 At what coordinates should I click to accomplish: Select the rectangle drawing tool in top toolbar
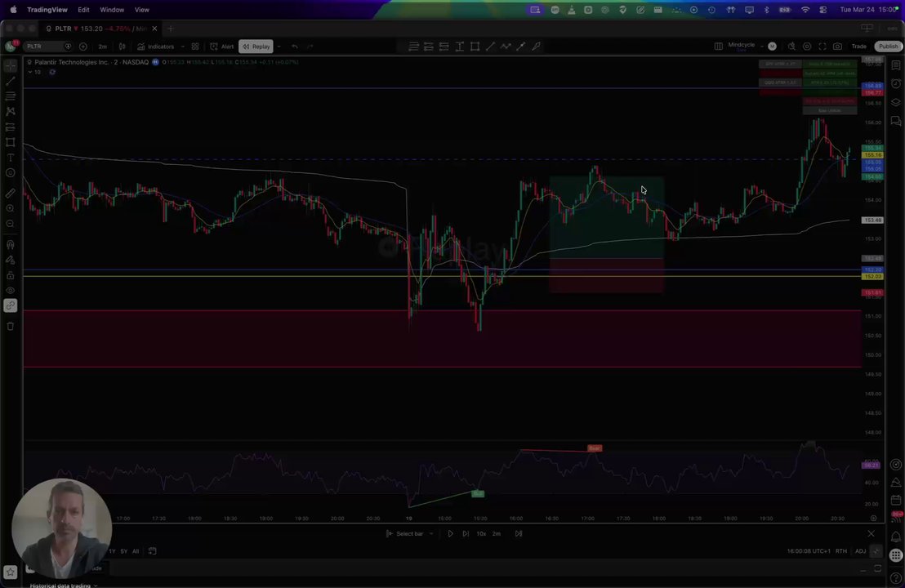point(475,47)
